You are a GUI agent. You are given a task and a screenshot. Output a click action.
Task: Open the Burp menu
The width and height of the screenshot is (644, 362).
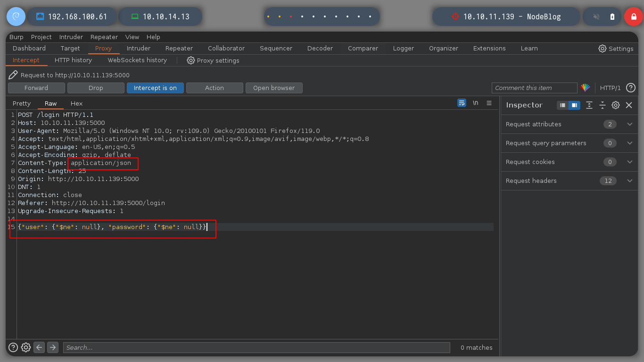[17, 37]
